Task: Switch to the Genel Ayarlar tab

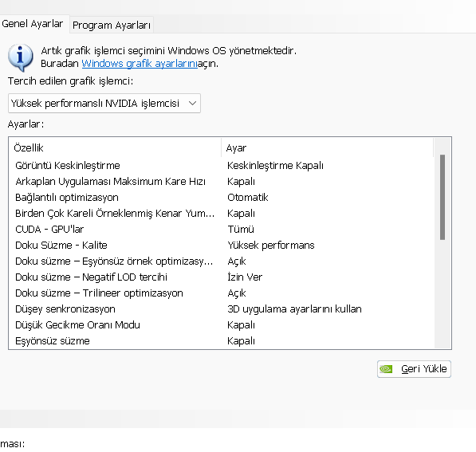Action: click(33, 24)
